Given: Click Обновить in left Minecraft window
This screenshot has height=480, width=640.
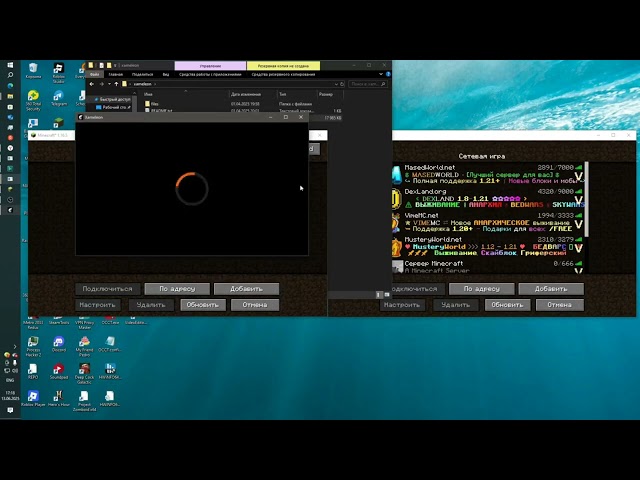Looking at the screenshot, I should (x=203, y=304).
